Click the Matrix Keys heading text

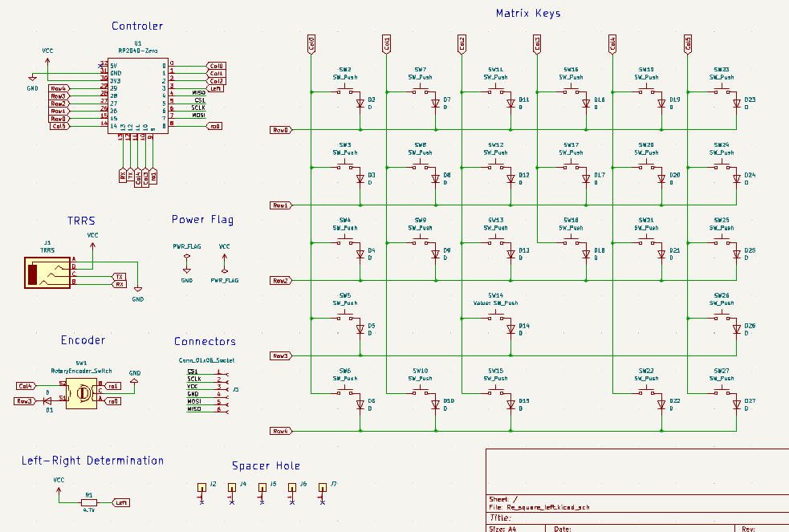(x=527, y=14)
